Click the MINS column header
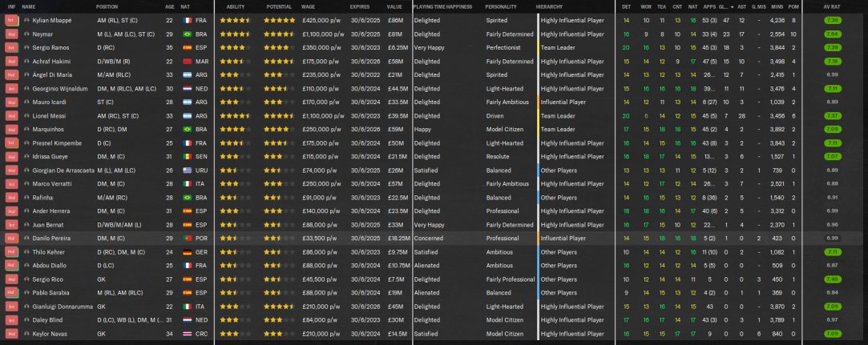This screenshot has width=868, height=345. click(x=776, y=6)
